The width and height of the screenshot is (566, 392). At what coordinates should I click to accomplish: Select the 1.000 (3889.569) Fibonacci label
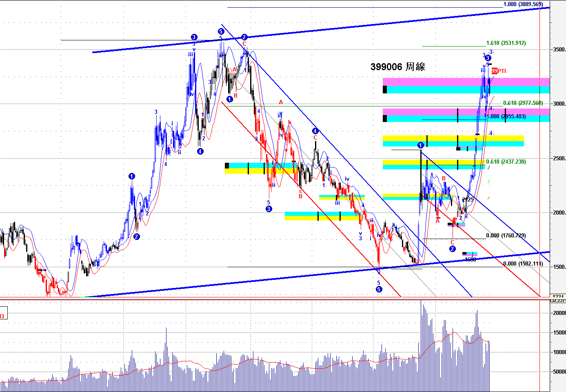point(523,4)
